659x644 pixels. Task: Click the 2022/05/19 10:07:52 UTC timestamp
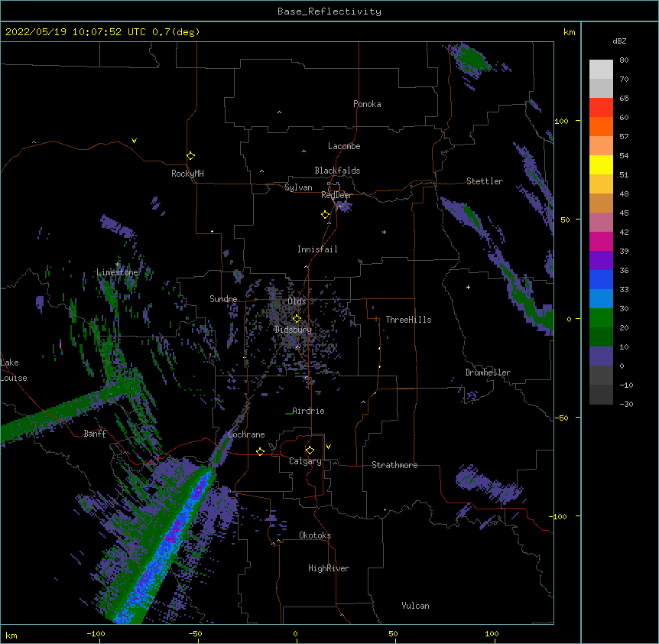point(75,32)
